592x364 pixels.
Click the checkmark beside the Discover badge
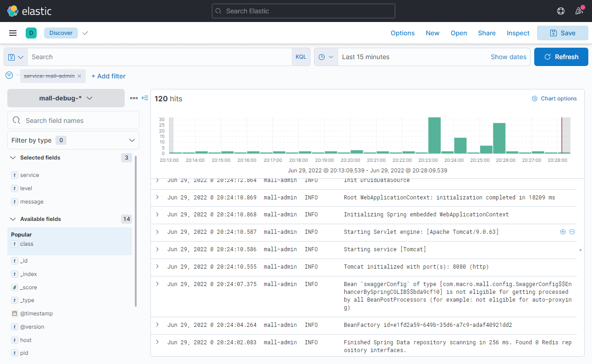85,33
